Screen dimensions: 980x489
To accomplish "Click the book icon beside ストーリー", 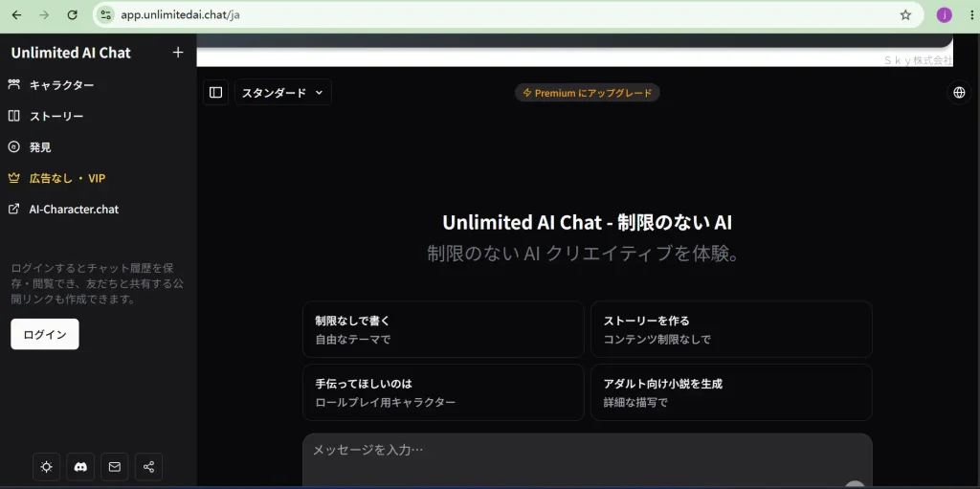I will (13, 116).
